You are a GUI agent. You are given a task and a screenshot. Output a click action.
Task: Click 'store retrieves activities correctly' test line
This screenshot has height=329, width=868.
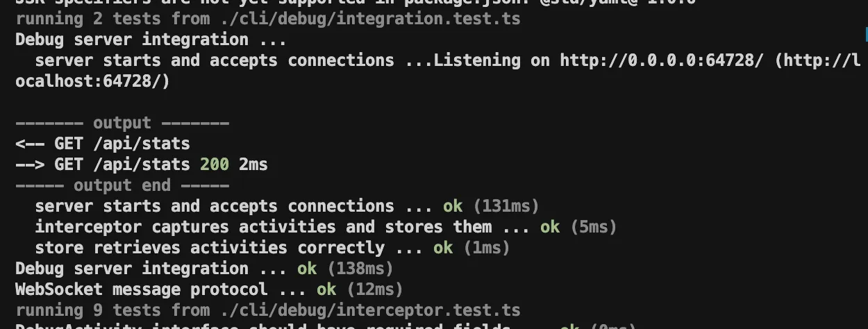[x=273, y=248]
